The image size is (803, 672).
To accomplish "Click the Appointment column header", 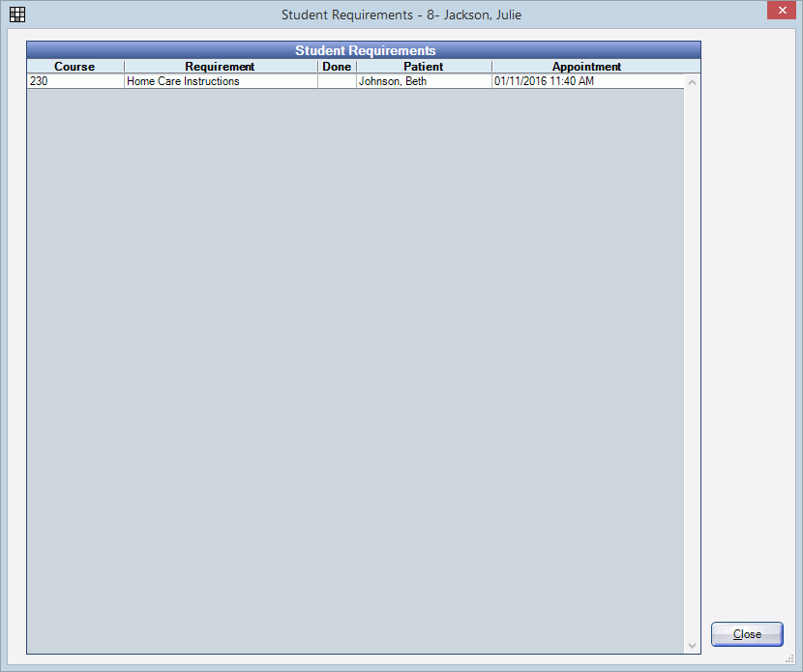I will click(586, 67).
